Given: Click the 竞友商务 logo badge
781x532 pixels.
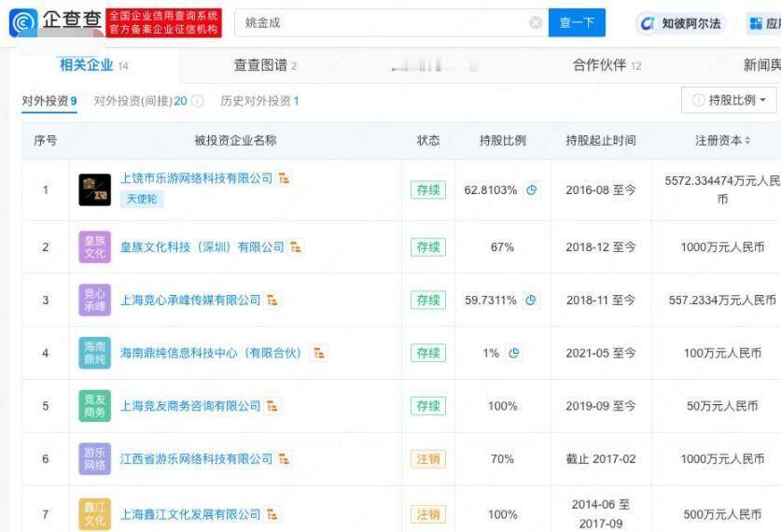Looking at the screenshot, I should coord(94,406).
